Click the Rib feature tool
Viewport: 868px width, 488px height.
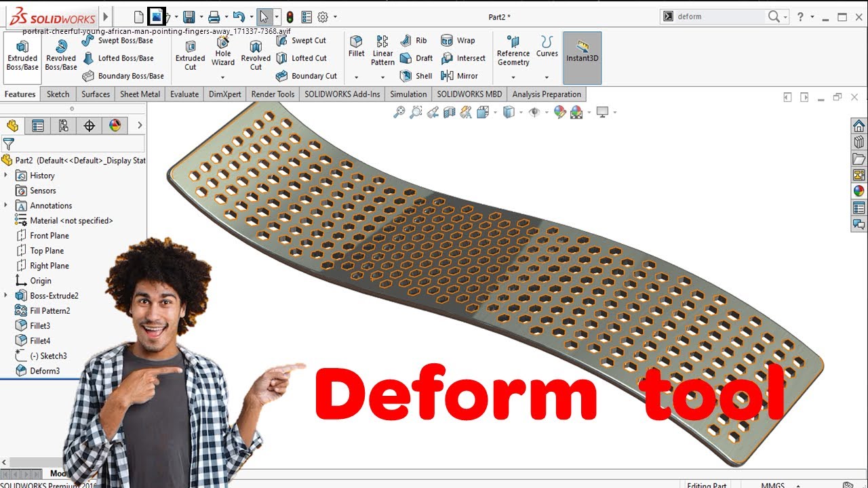pyautogui.click(x=414, y=41)
